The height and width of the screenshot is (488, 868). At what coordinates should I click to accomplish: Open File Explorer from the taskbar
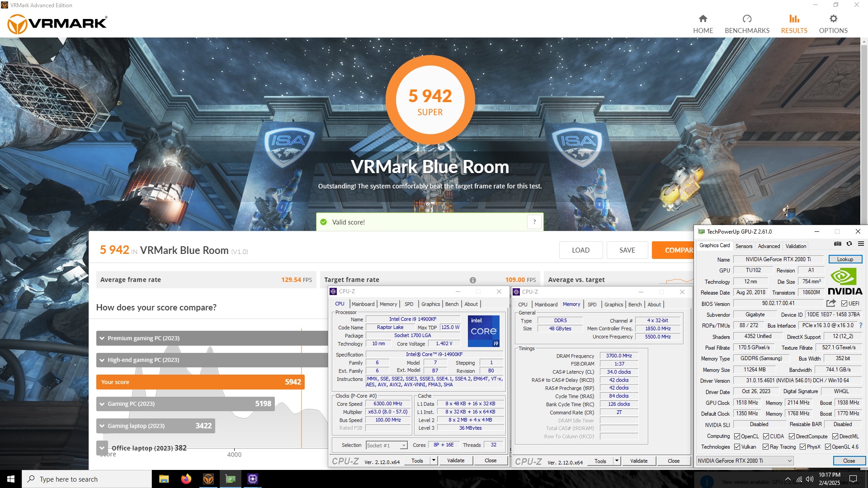(164, 479)
